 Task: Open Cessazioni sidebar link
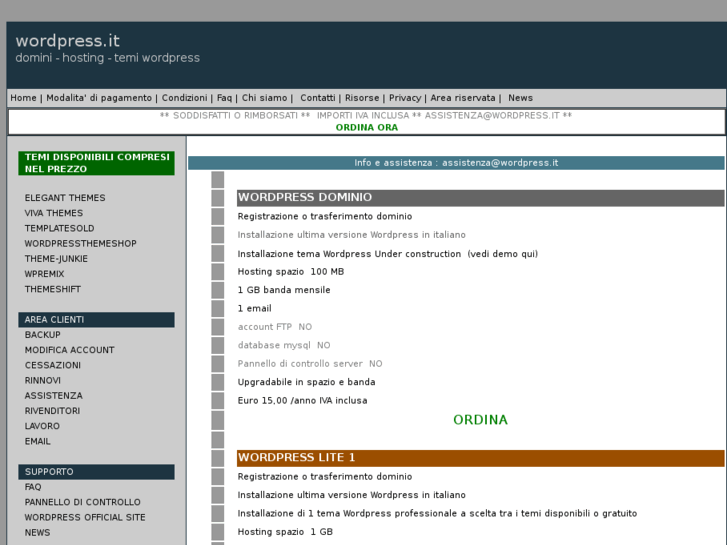[x=53, y=365]
